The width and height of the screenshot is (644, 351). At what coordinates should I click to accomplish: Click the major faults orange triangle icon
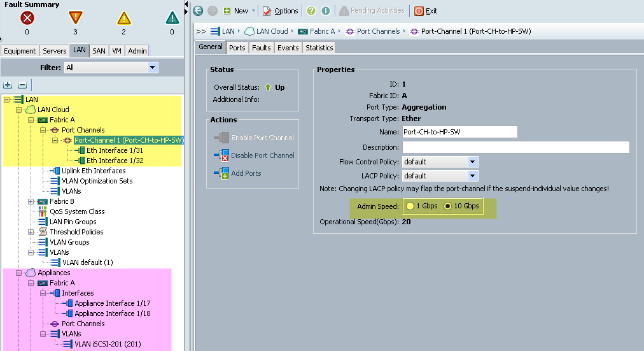(x=76, y=18)
